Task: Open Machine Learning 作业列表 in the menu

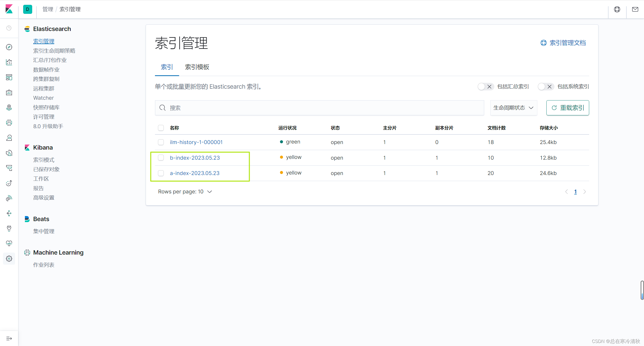Action: point(44,265)
